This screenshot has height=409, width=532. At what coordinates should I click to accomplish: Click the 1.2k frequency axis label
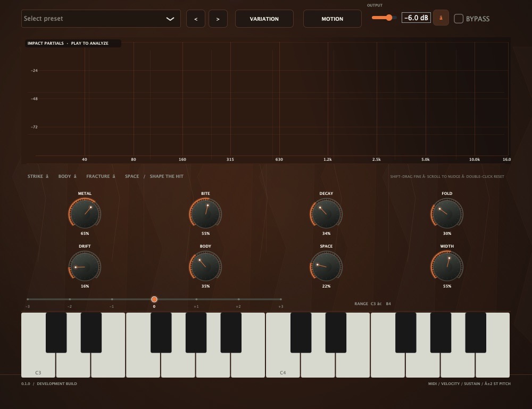pyautogui.click(x=328, y=159)
